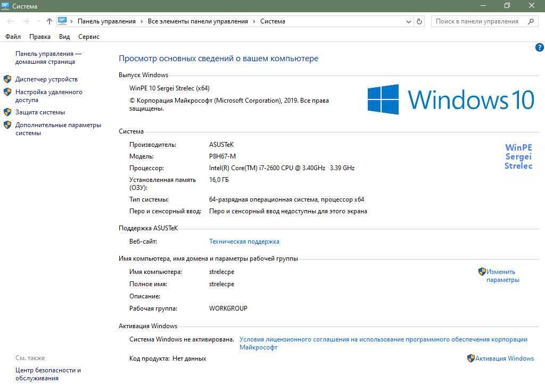This screenshot has width=545, height=392.
Task: Open the blue Help question mark
Action: pyautogui.click(x=540, y=47)
